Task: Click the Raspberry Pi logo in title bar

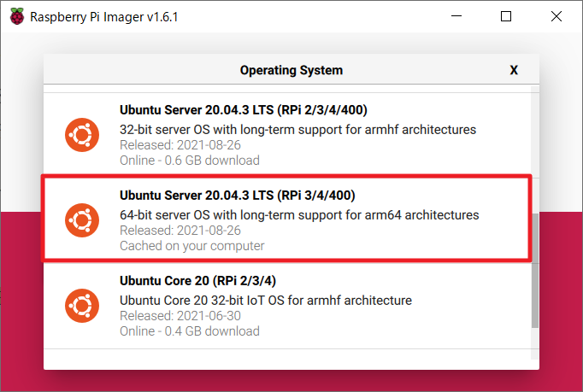Action: pos(17,16)
